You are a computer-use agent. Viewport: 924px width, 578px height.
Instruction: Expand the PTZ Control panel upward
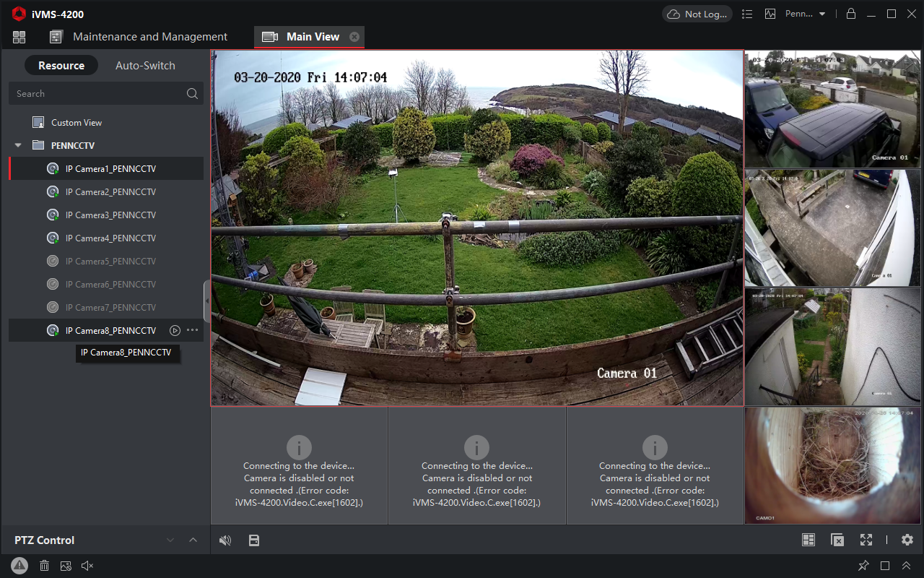193,540
